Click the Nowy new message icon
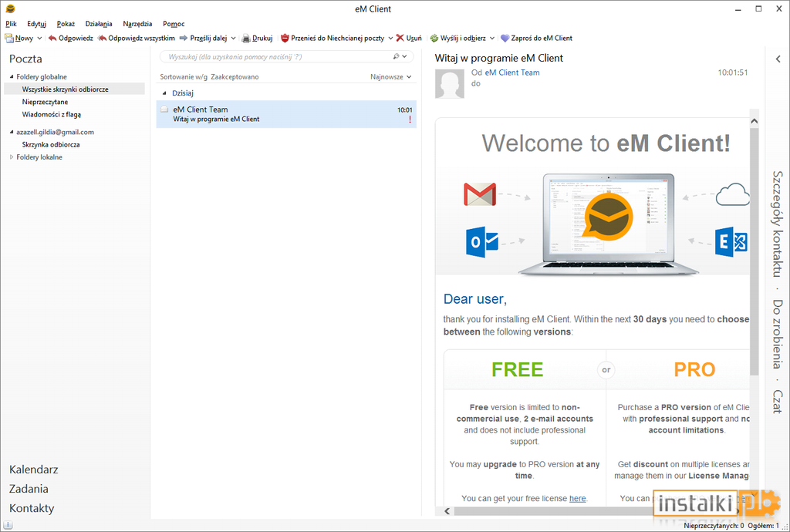This screenshot has height=532, width=790. pos(9,39)
